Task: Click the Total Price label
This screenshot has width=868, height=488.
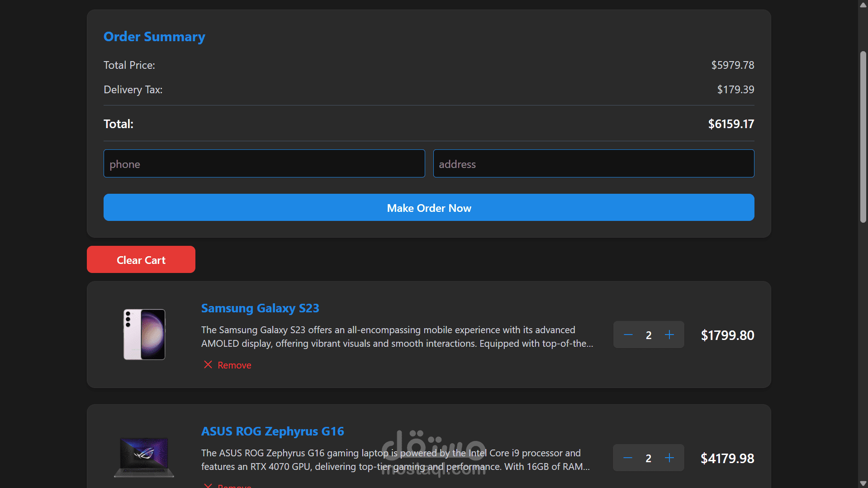Action: click(x=129, y=65)
